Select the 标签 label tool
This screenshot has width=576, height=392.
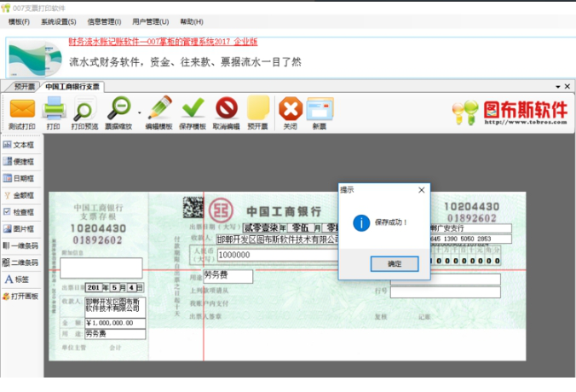pyautogui.click(x=17, y=280)
